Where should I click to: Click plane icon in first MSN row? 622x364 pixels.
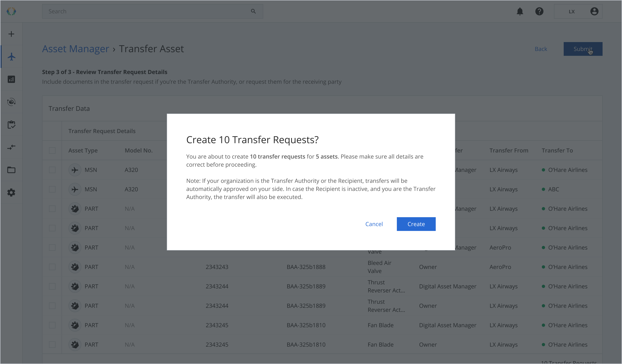(75, 170)
